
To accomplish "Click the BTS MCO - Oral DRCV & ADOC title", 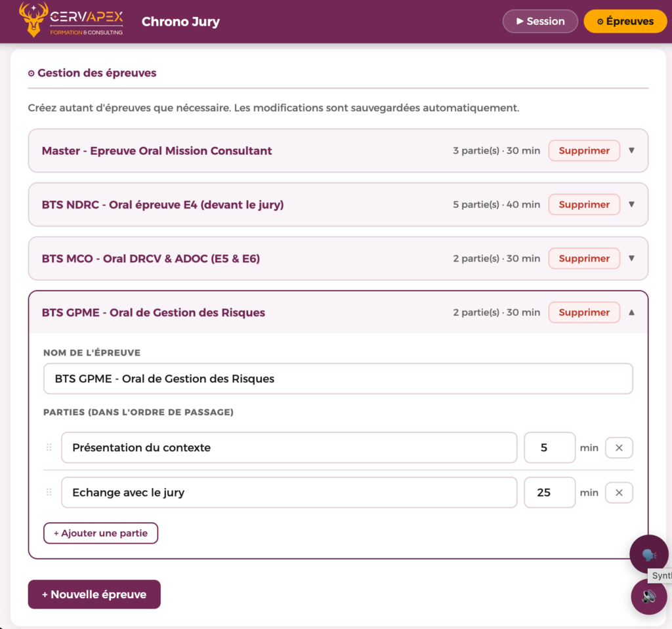I will pyautogui.click(x=151, y=259).
